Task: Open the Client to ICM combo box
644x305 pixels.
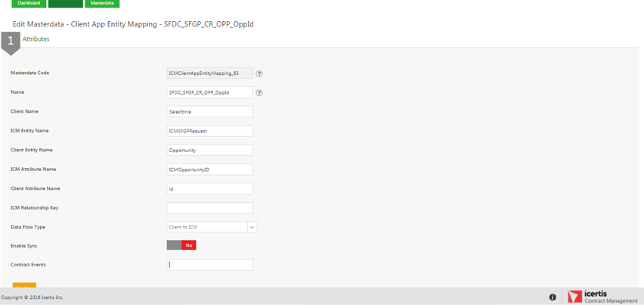Action: pyautogui.click(x=207, y=227)
